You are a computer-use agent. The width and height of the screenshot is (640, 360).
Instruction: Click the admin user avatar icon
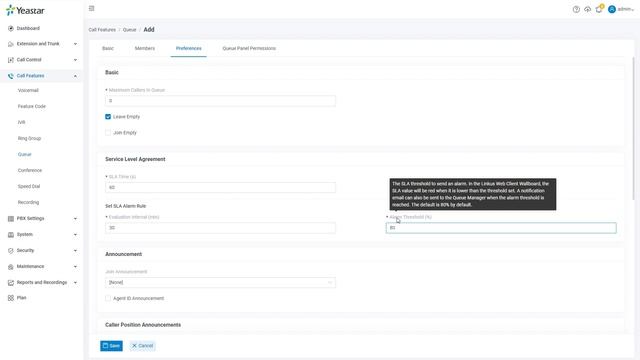(611, 9)
